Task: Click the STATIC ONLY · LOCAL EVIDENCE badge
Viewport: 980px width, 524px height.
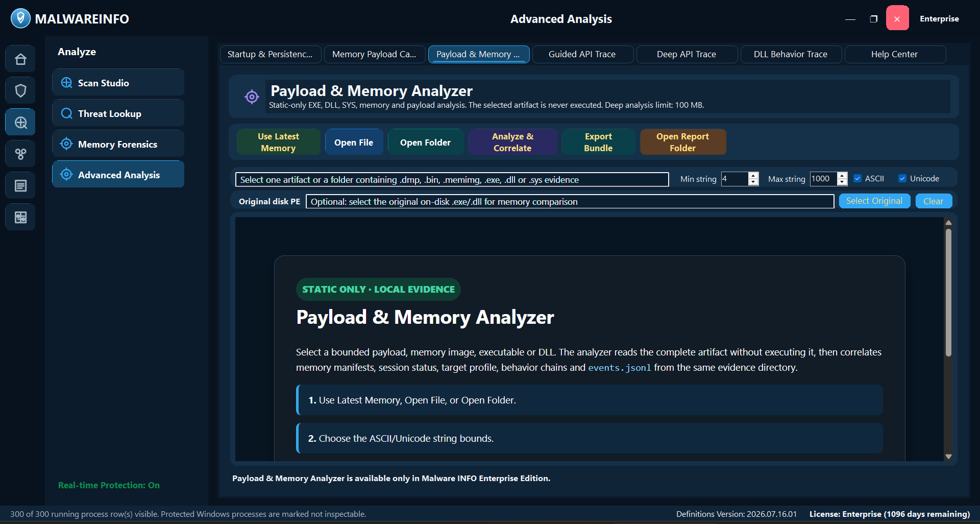Action: (x=378, y=290)
